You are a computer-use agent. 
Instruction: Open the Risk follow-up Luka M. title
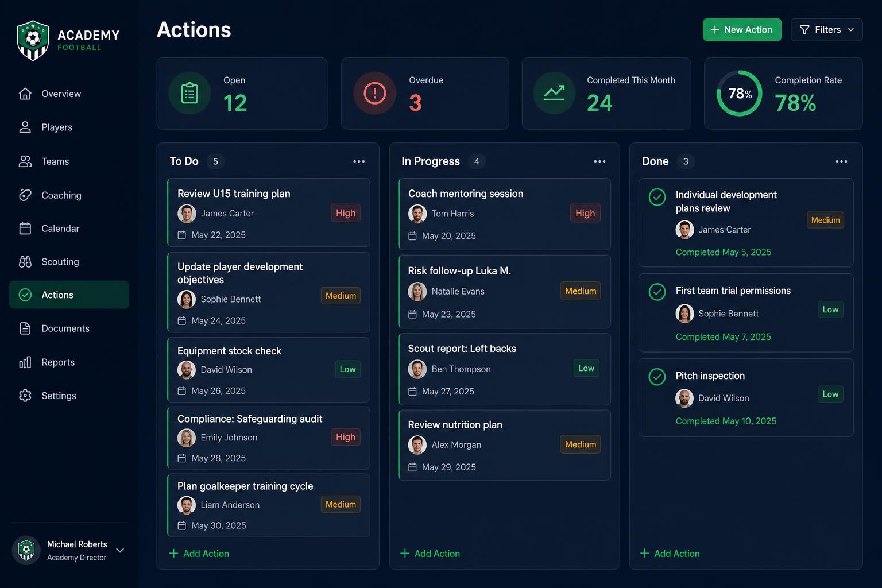coord(459,271)
